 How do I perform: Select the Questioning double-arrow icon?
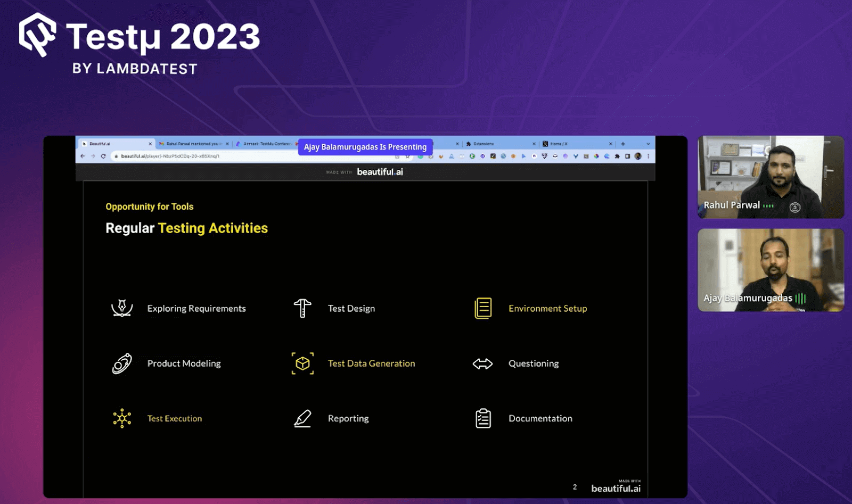pyautogui.click(x=484, y=363)
